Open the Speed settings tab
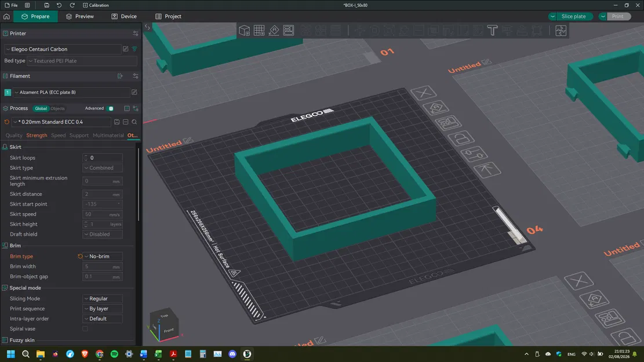 click(59, 136)
